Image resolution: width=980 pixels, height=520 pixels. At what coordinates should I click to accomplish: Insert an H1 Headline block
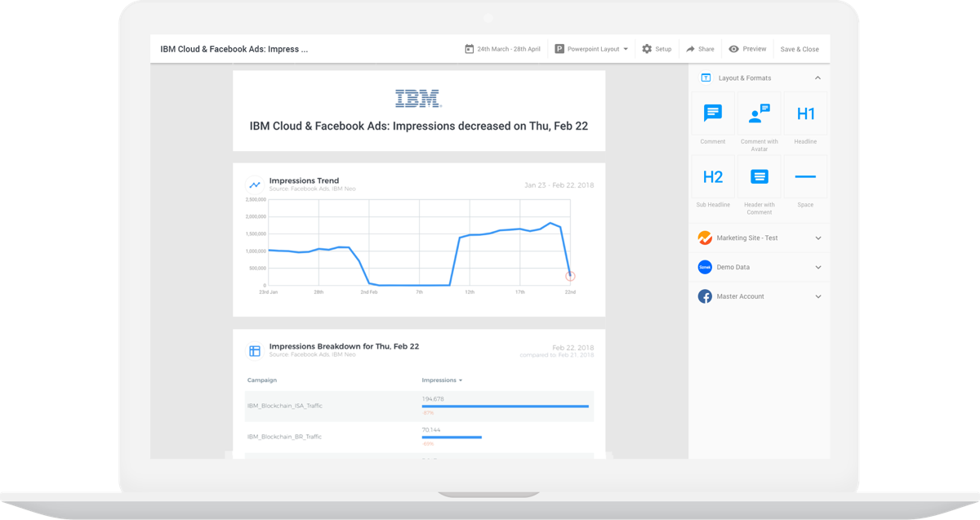pyautogui.click(x=805, y=113)
